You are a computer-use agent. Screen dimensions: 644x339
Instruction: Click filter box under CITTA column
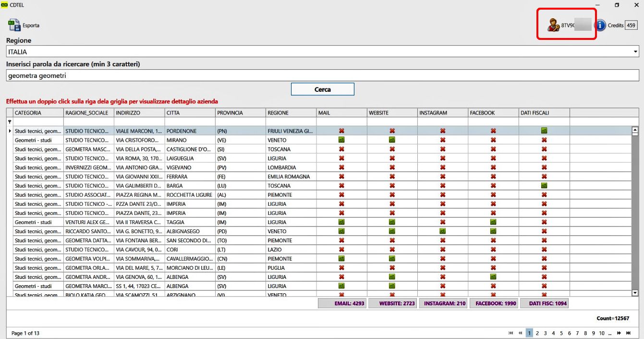point(190,122)
